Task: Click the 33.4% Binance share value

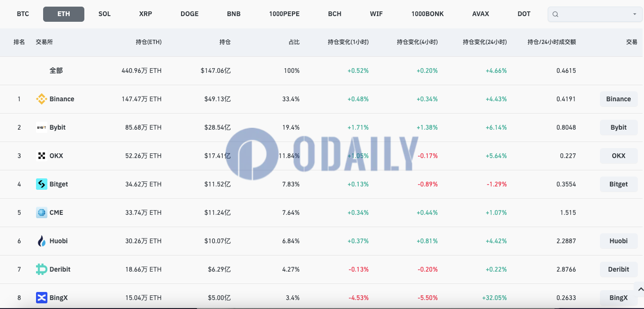Action: pyautogui.click(x=291, y=99)
